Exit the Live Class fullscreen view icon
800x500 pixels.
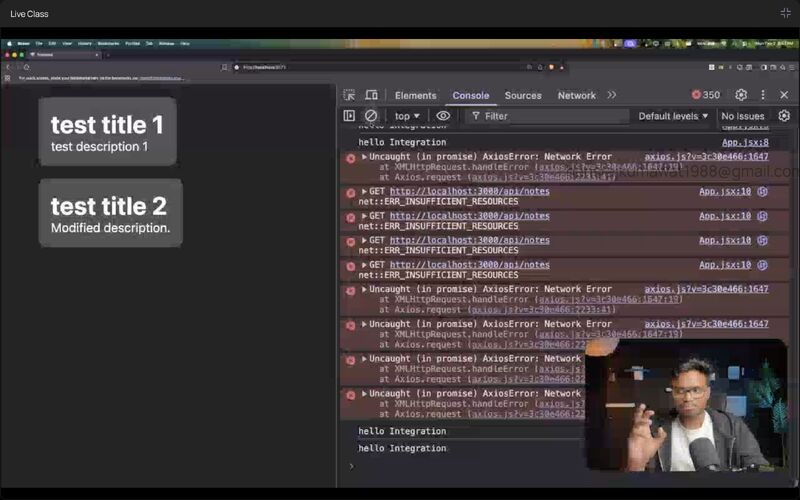785,13
